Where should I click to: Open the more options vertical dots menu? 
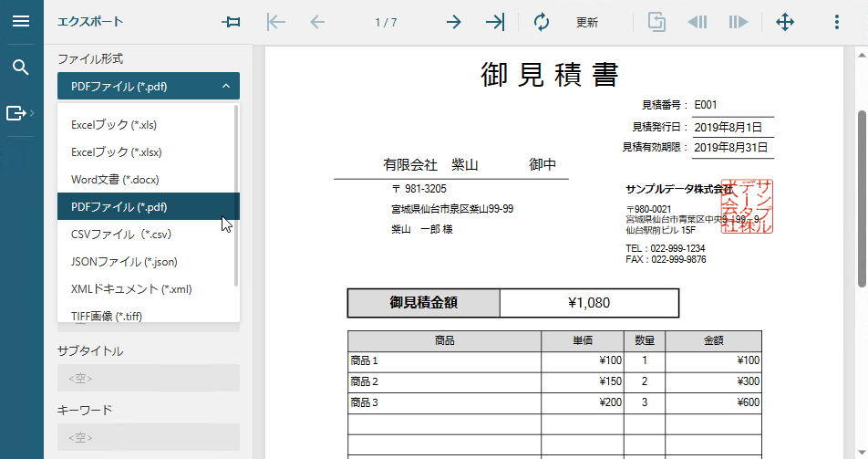click(x=836, y=22)
